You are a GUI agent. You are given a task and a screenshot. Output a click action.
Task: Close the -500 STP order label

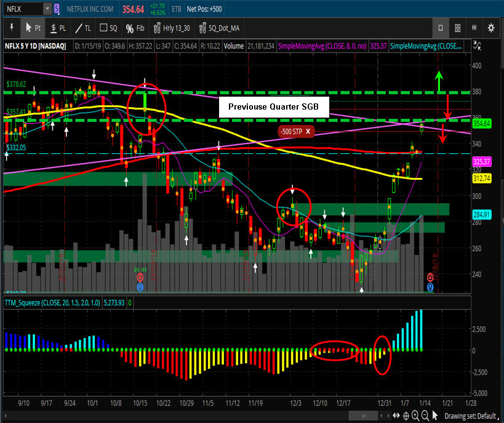pyautogui.click(x=306, y=131)
